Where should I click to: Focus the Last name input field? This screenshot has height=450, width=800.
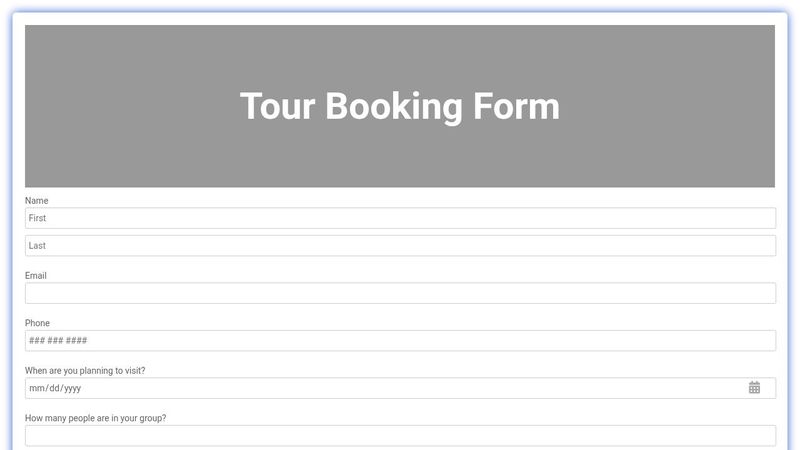(400, 246)
